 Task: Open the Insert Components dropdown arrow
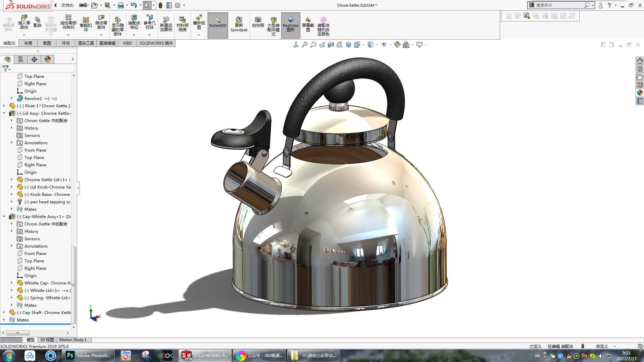point(24,35)
